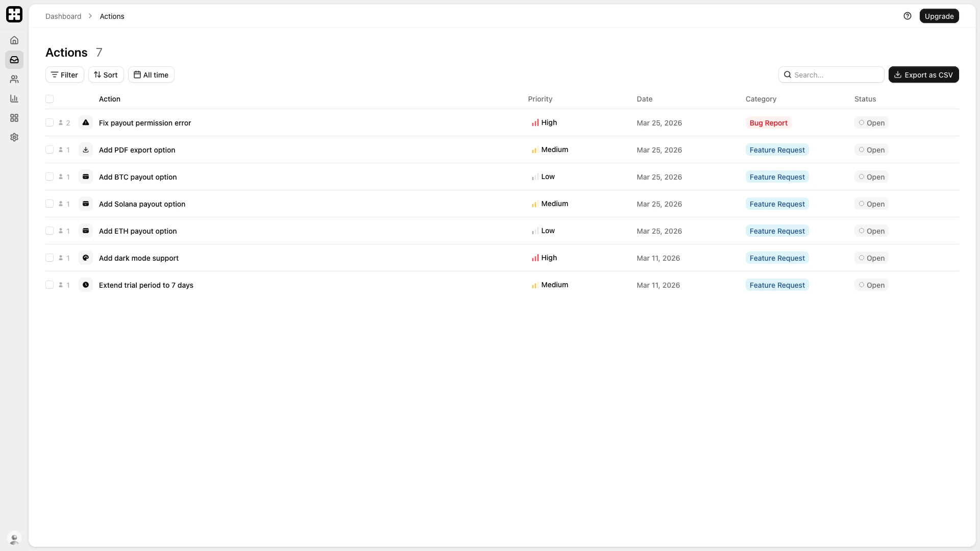Click the warning icon on Fix payout permission error

click(x=86, y=122)
